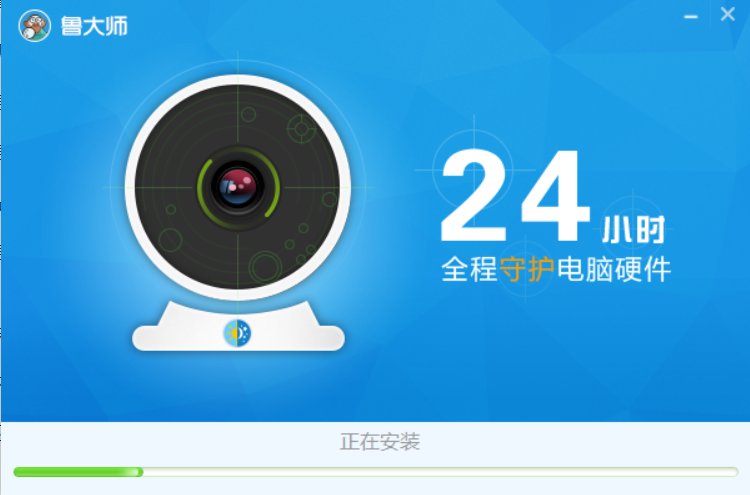Screen dimensions: 750x495
Task: Click the 鲁大师 mascot logo icon
Action: (x=34, y=26)
